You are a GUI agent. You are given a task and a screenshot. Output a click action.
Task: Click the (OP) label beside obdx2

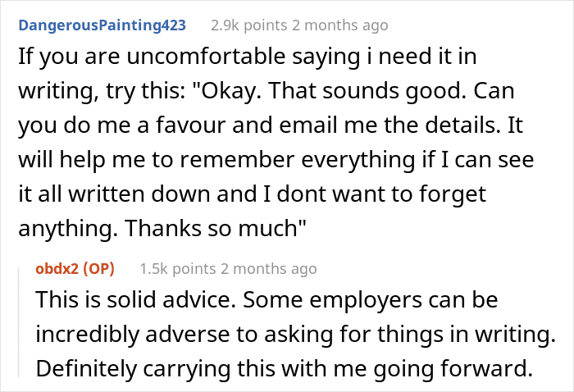coord(98,269)
